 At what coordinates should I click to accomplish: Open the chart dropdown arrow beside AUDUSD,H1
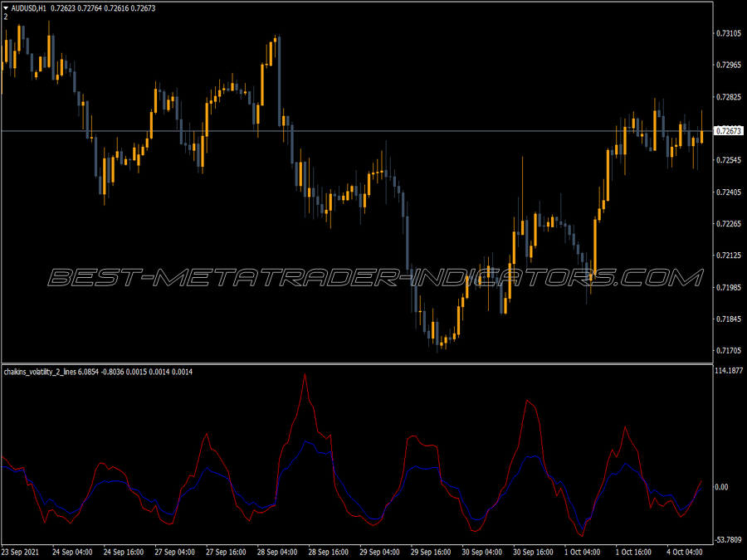pos(6,8)
